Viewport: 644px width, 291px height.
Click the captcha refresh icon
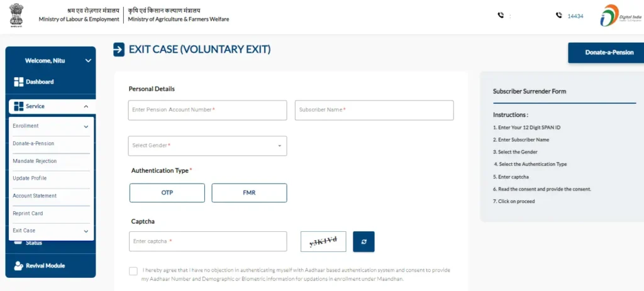(x=364, y=241)
